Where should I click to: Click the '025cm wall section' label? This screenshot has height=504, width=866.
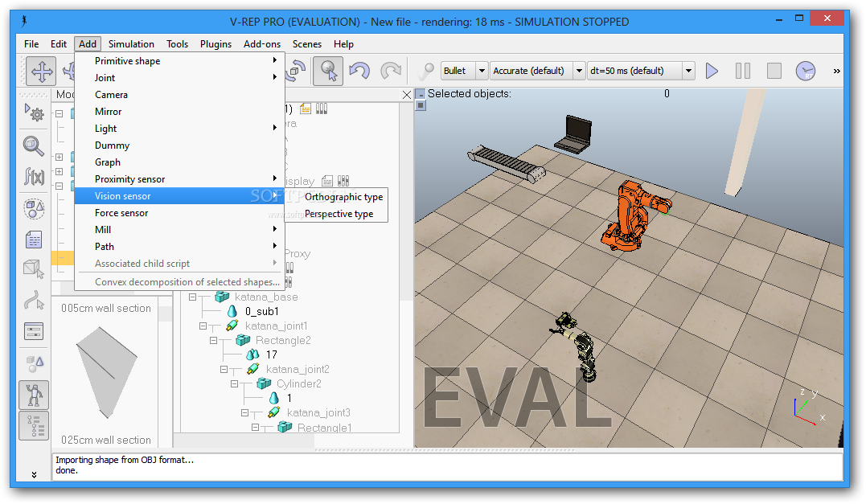106,440
